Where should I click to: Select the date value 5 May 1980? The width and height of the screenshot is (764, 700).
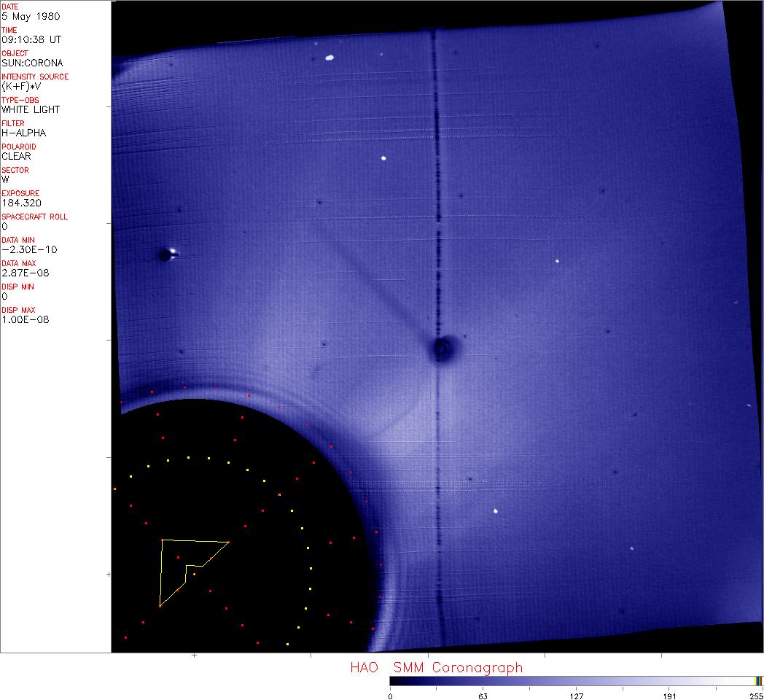[x=31, y=16]
